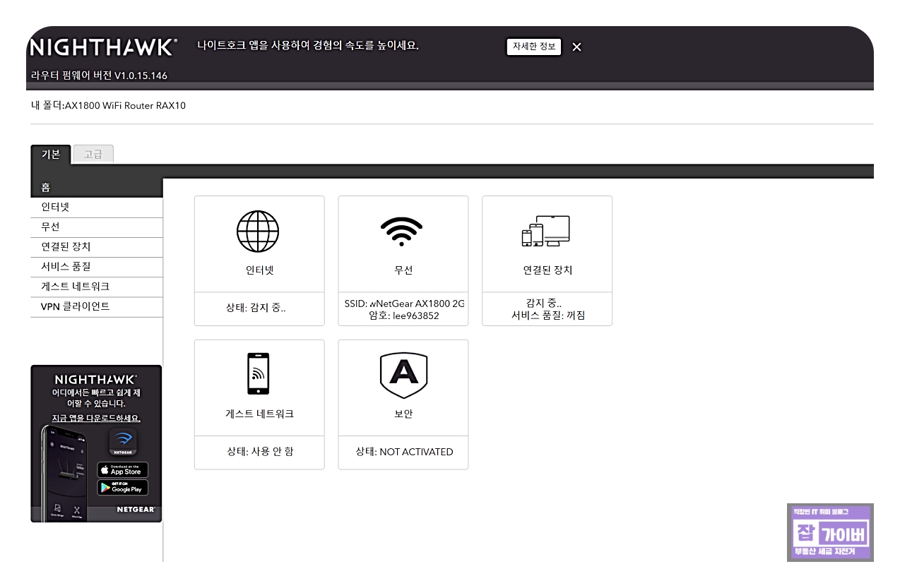
Task: Click the 연결된 장치 card title
Action: (547, 270)
